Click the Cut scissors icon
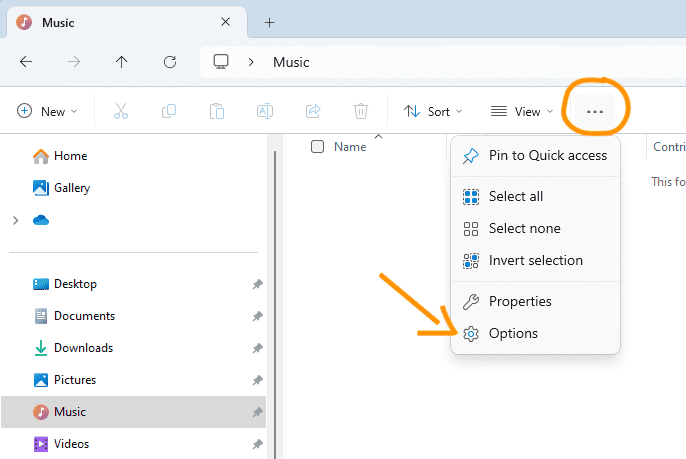686x459 pixels. (121, 111)
